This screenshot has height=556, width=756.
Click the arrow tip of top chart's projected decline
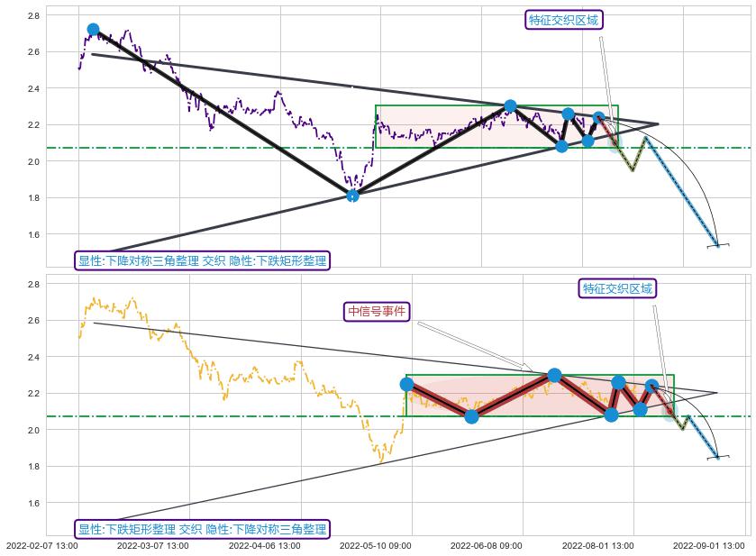[718, 245]
